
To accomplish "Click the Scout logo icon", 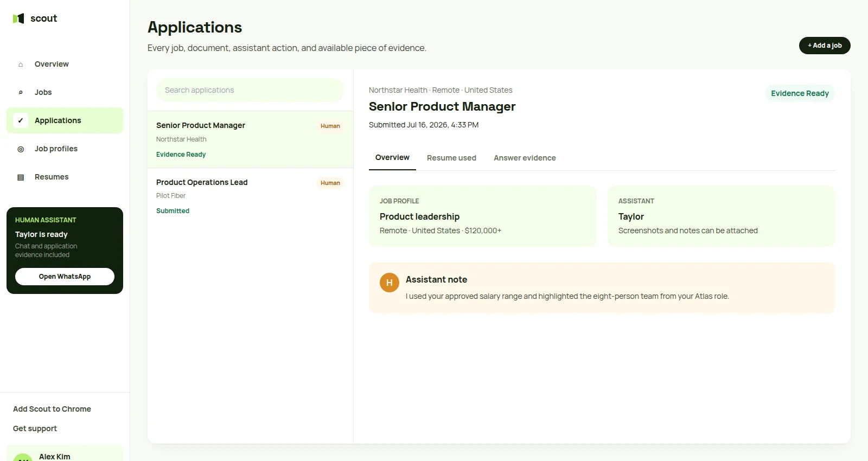I will point(18,18).
